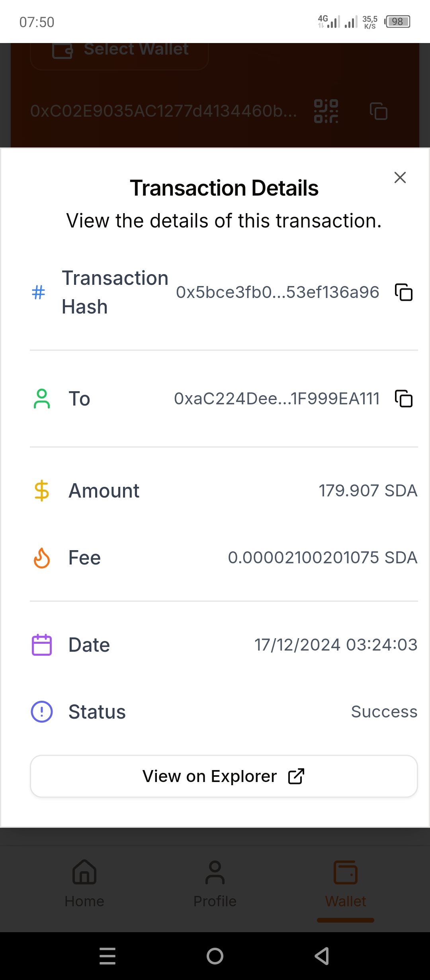Image resolution: width=430 pixels, height=980 pixels.
Task: Tap the hash symbol icon
Action: click(x=38, y=292)
